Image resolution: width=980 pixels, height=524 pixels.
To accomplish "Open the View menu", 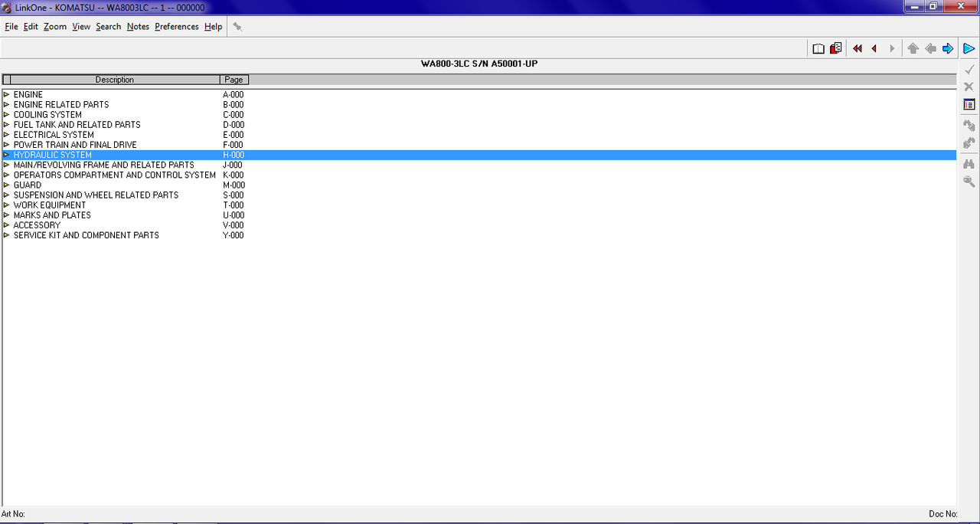I will (81, 26).
